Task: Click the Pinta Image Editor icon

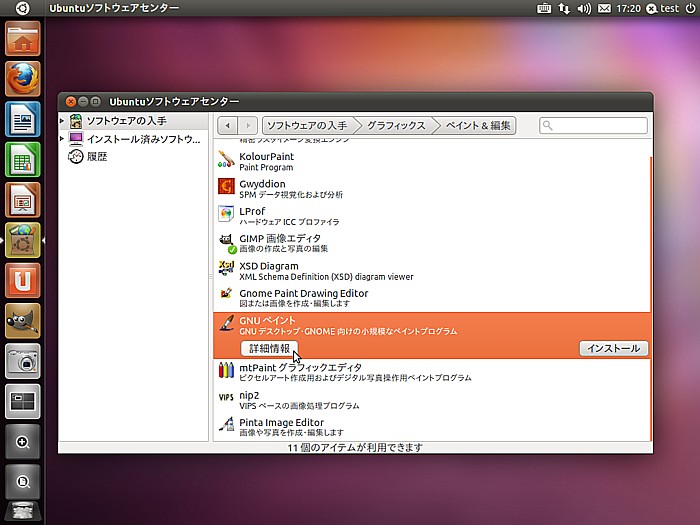Action: (226, 424)
